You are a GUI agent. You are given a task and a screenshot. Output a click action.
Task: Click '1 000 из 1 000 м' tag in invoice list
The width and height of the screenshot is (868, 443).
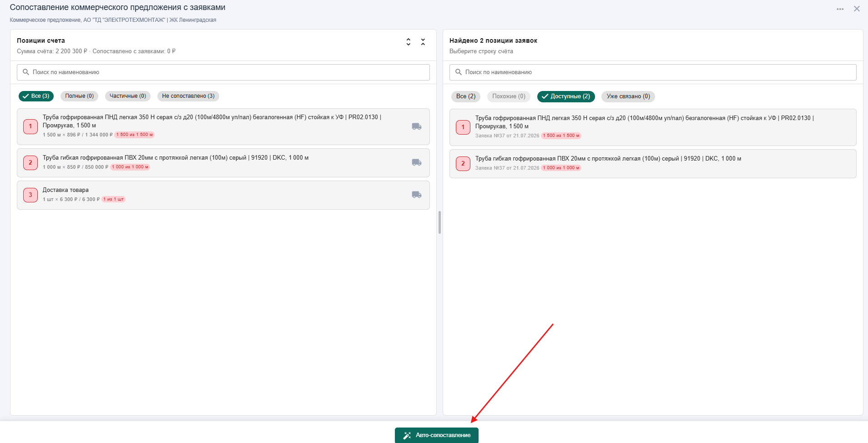click(130, 167)
